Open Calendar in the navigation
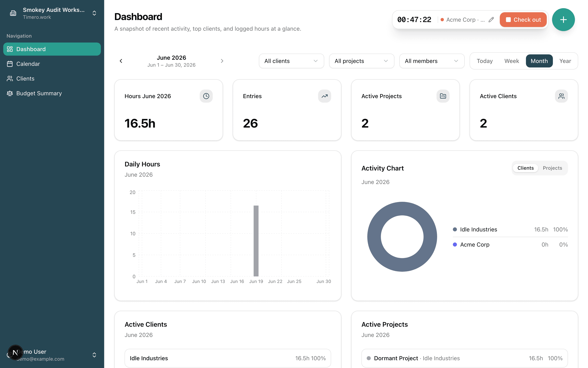 [x=52, y=64]
